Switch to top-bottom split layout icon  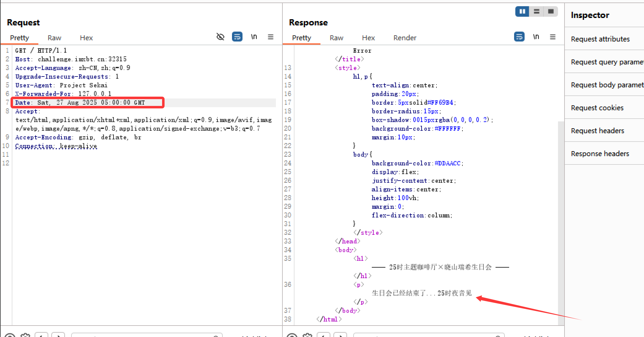point(537,11)
